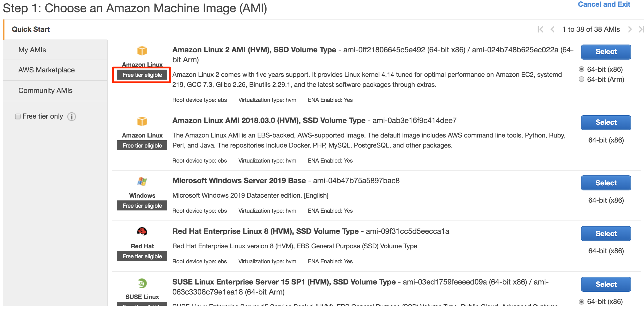Click the Amazon Linux 2 AMI box icon
This screenshot has height=309, width=644.
pos(142,51)
